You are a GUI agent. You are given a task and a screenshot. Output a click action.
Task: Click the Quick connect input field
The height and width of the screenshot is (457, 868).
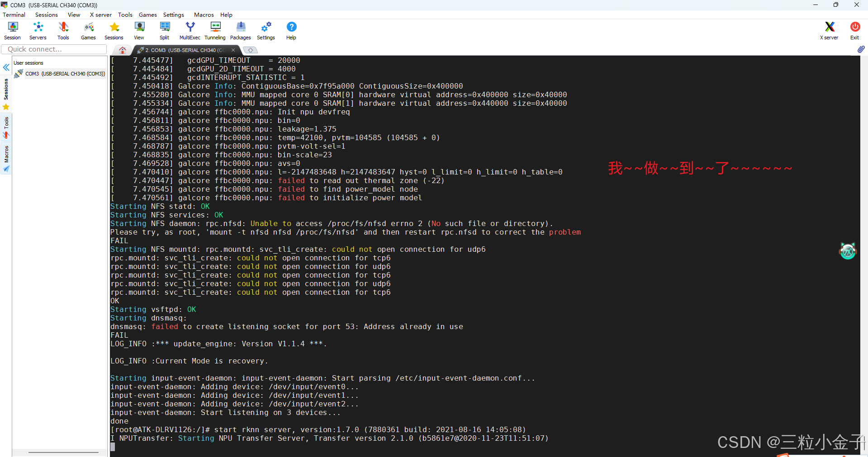[54, 49]
